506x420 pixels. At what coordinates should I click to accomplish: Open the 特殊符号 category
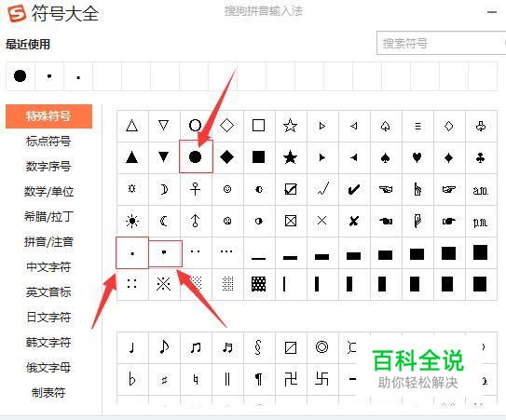coord(48,116)
